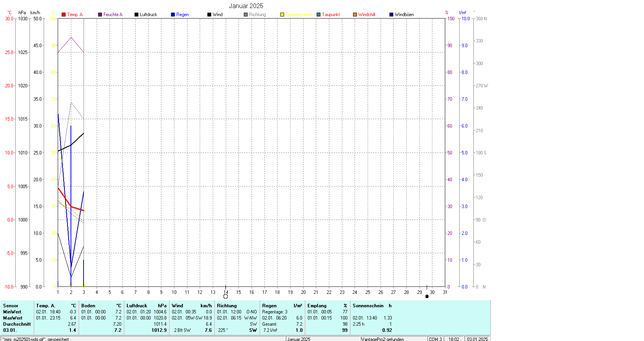Click the Januar 2025 status bar field
Screen dimensions: 644x341
pos(299,339)
